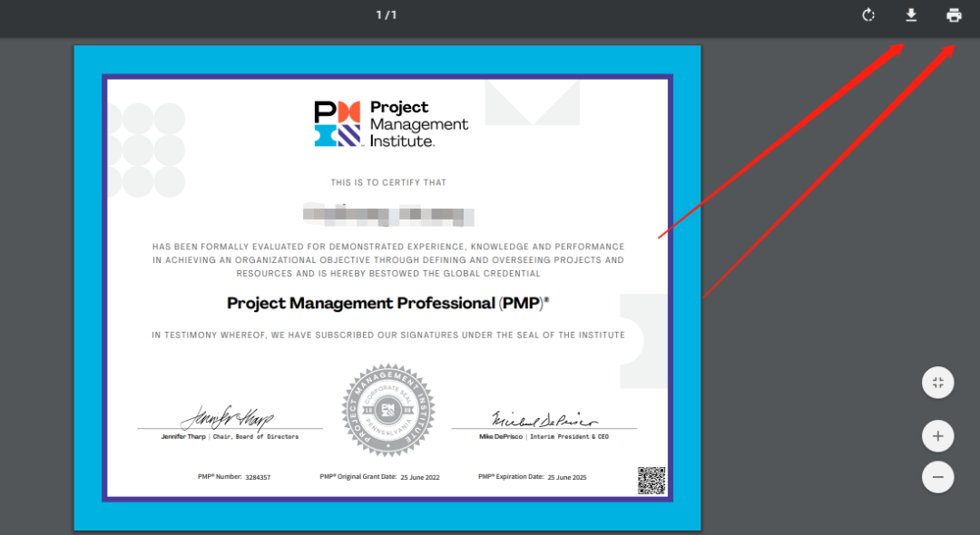Download the PDF certificate
Viewport: 980px width, 535px height.
click(x=911, y=15)
